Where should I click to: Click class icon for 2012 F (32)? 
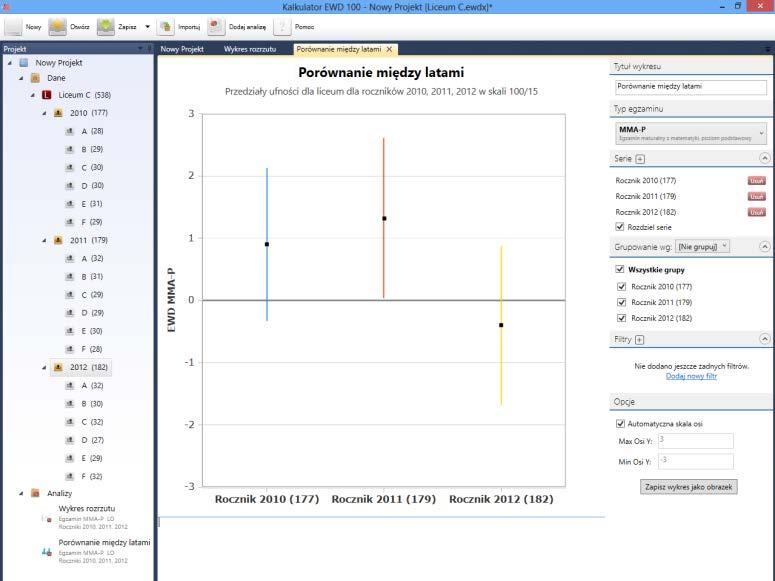pos(70,477)
